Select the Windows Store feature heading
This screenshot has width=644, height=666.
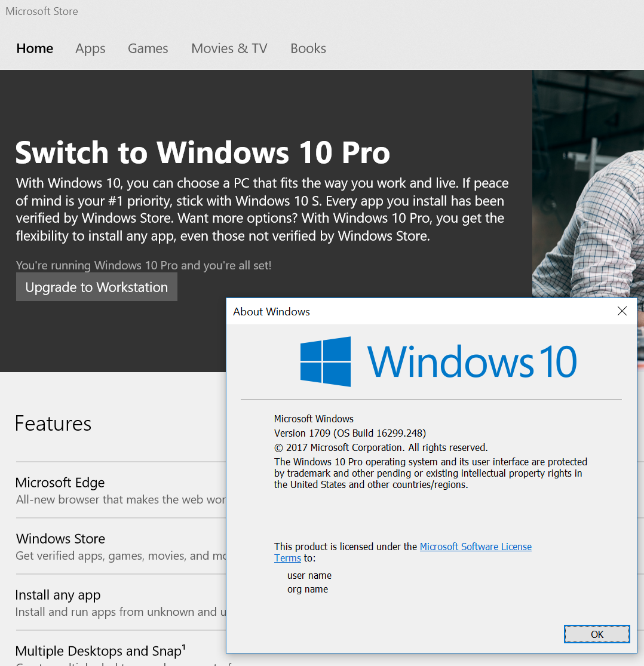click(60, 539)
